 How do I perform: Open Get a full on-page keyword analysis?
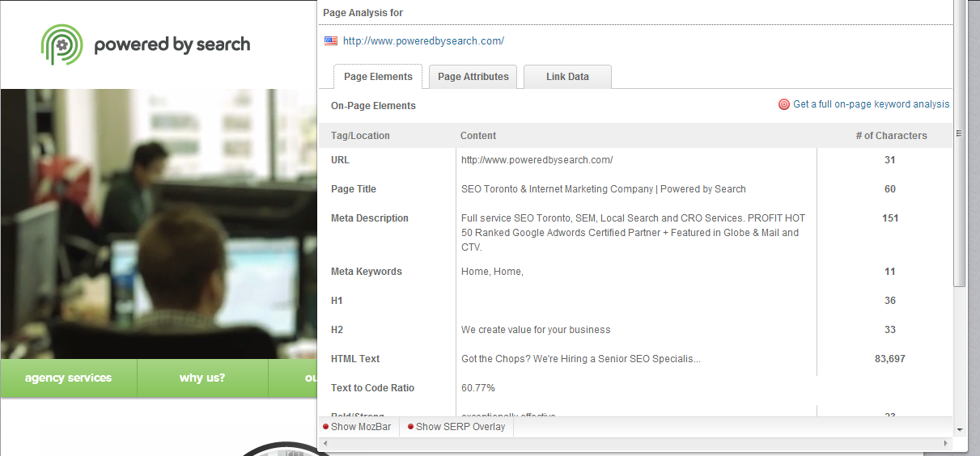click(x=872, y=104)
